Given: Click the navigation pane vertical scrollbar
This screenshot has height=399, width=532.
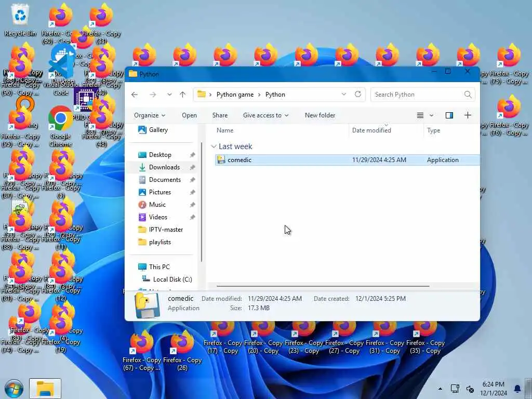Looking at the screenshot, I should tap(202, 202).
